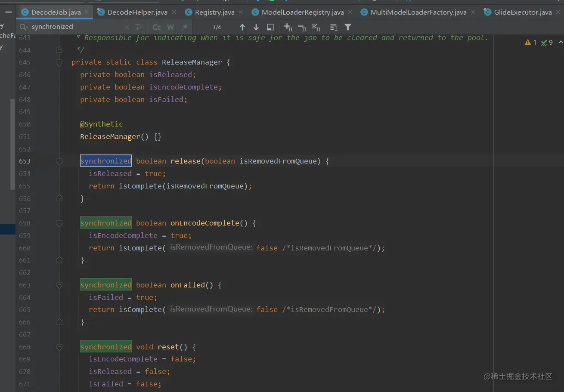564x392 pixels.
Task: Click the onFailed method name
Action: (188, 285)
